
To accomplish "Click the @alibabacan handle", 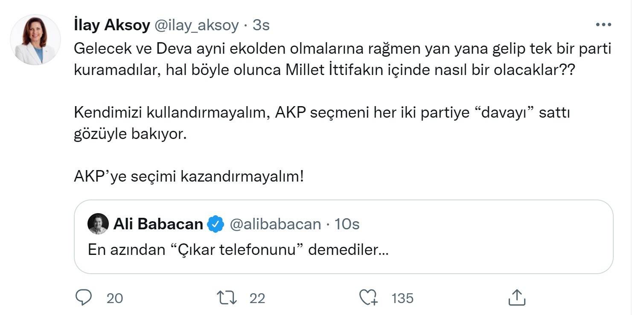I will click(x=275, y=224).
